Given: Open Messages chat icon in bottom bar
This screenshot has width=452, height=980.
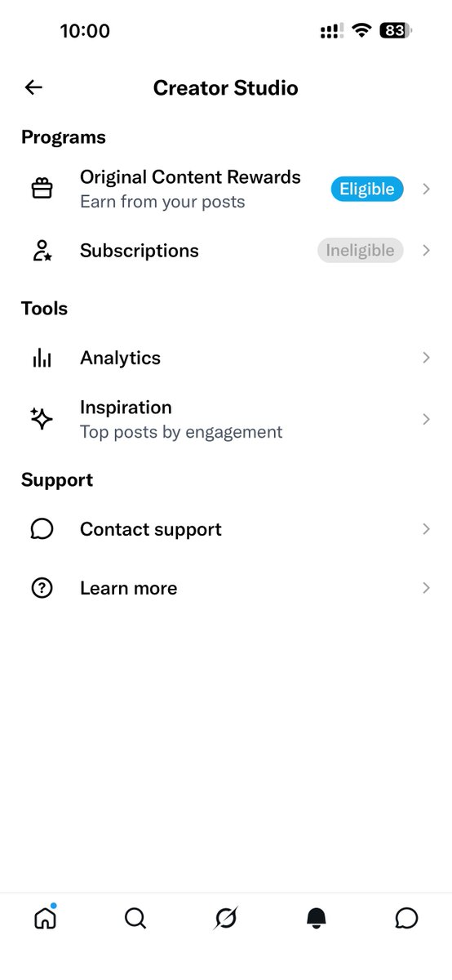Looking at the screenshot, I should coord(406,919).
